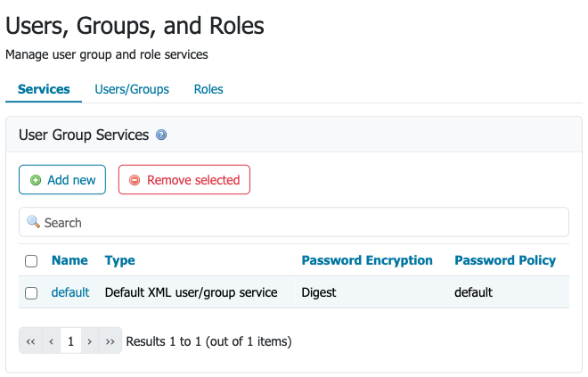
Task: Click the 'default' password policy cell
Action: click(473, 292)
